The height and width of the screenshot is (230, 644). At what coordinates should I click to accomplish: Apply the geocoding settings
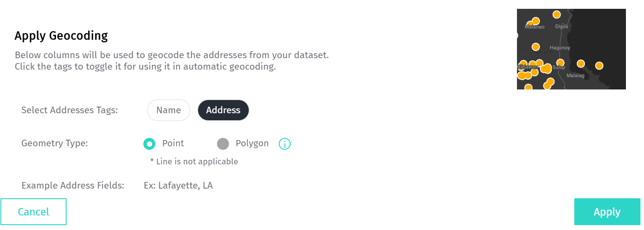607,212
